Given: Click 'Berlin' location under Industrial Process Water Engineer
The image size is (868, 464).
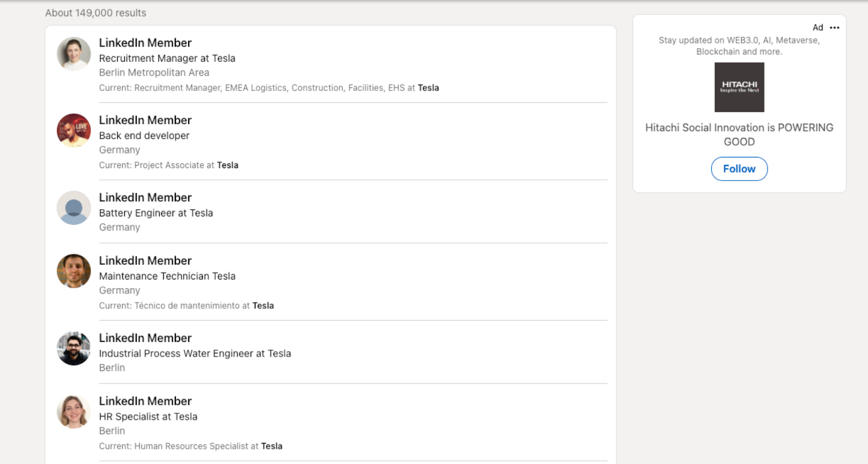Looking at the screenshot, I should point(112,368).
